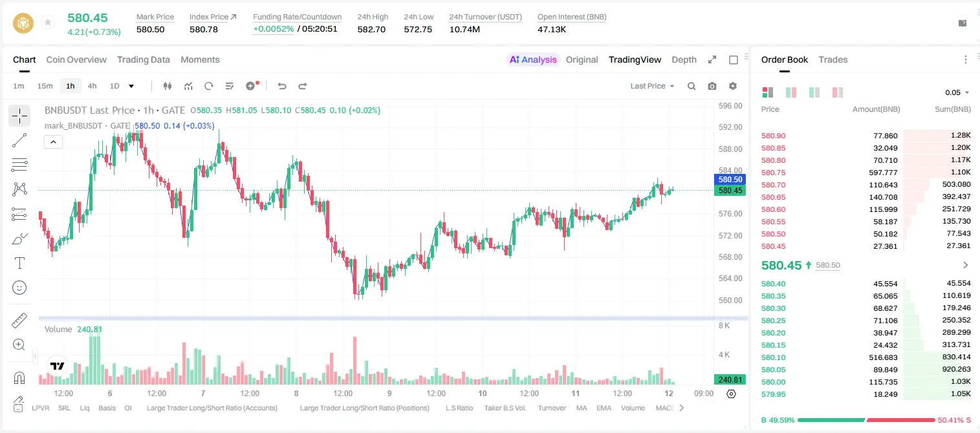Show only sell orders in order book

tap(838, 92)
